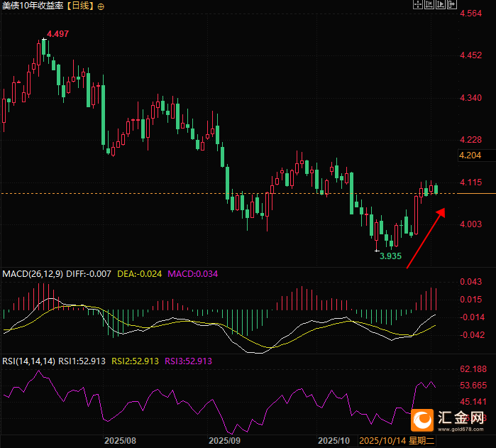The width and height of the screenshot is (496, 448).
Task: Click the 4.204 current price tag
Action: [x=470, y=155]
